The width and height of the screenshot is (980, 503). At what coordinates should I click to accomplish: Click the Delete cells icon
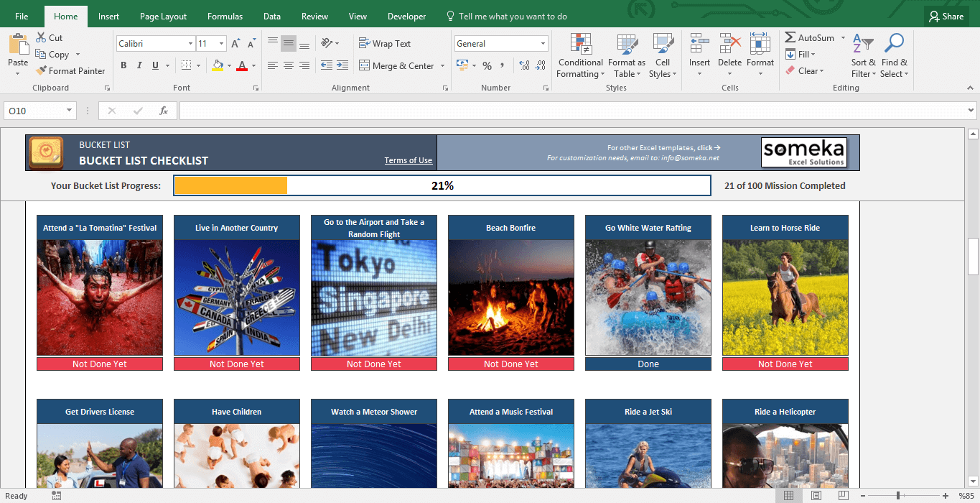729,43
